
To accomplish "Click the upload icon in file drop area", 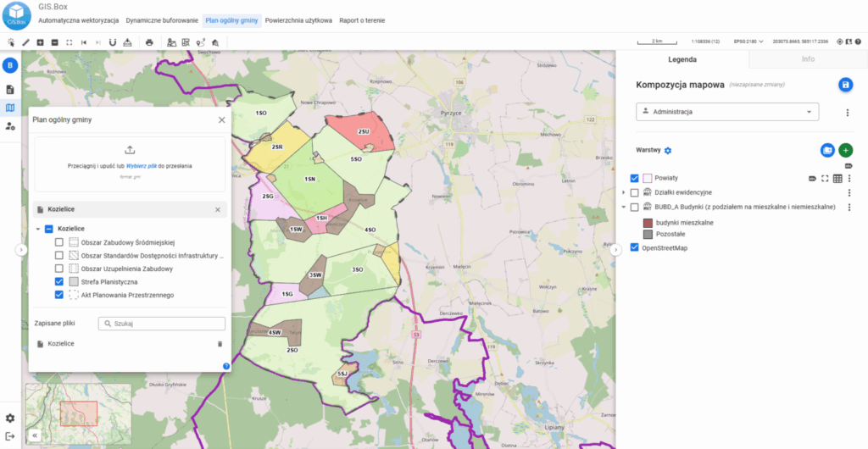I will click(130, 149).
